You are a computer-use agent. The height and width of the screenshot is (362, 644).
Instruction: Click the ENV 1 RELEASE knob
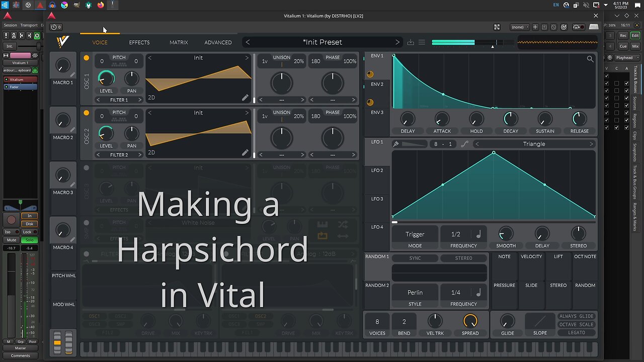579,119
